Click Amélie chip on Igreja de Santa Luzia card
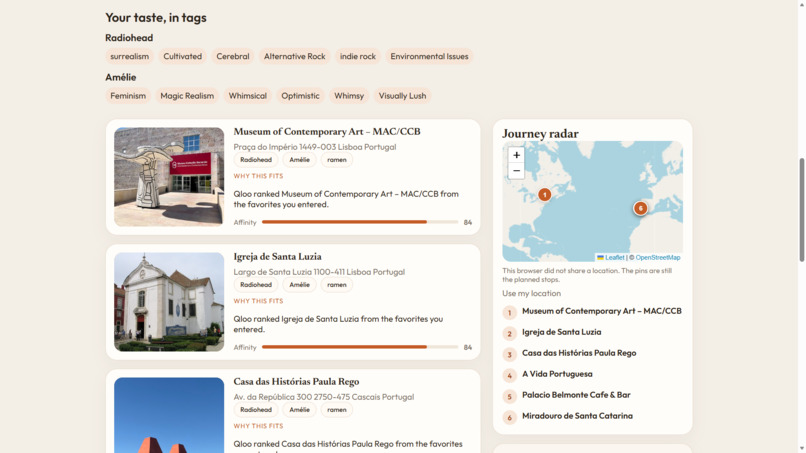 [x=300, y=285]
